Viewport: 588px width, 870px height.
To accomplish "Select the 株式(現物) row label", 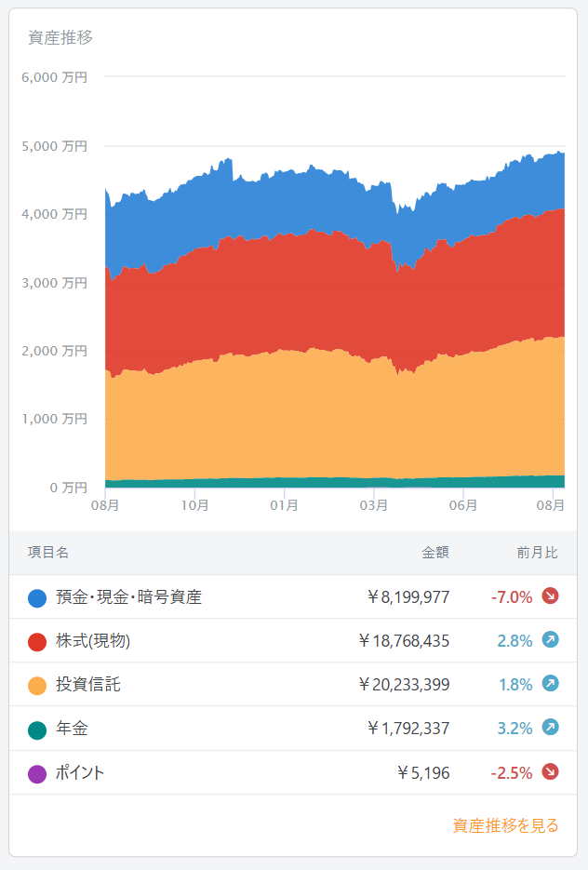I will 93,641.
